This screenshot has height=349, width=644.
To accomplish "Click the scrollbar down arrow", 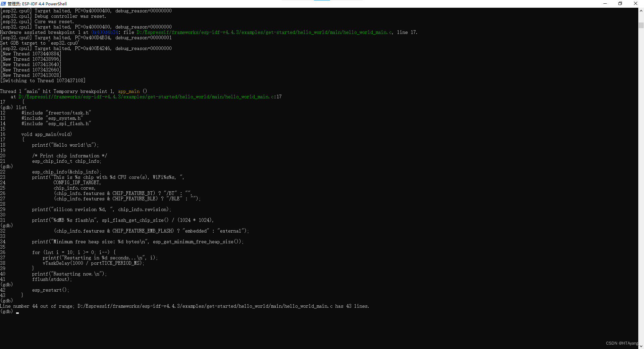I will 641,346.
